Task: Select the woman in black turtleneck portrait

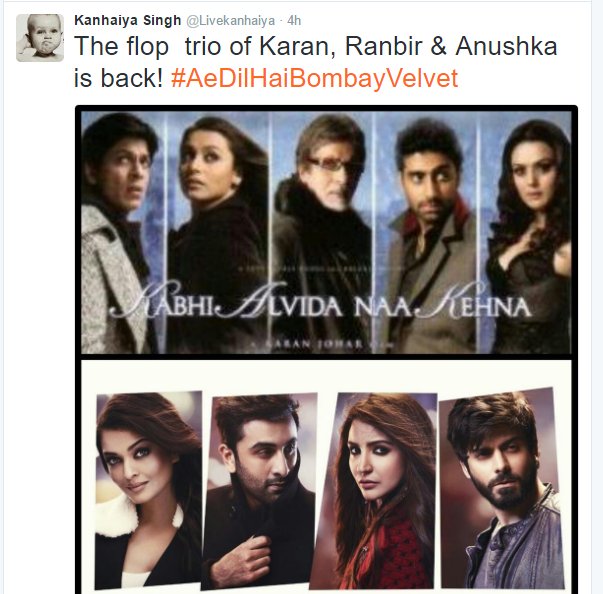Action: (218, 233)
